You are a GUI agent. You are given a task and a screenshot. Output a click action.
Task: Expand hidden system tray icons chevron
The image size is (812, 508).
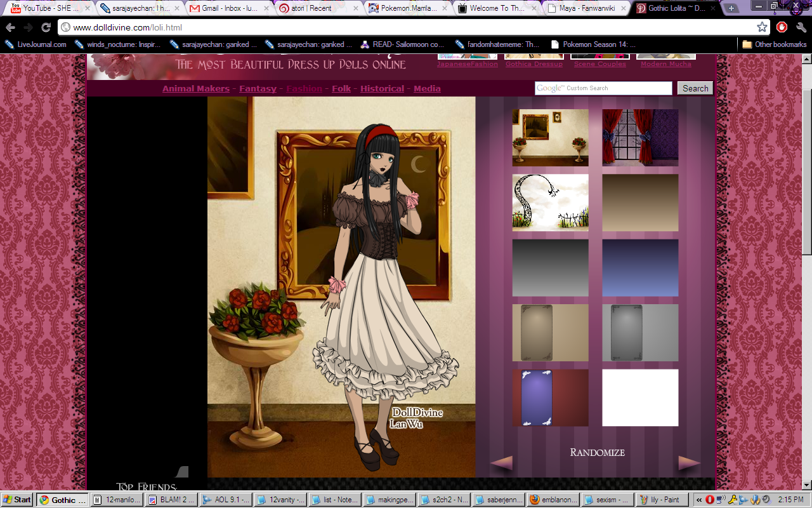[x=699, y=500]
